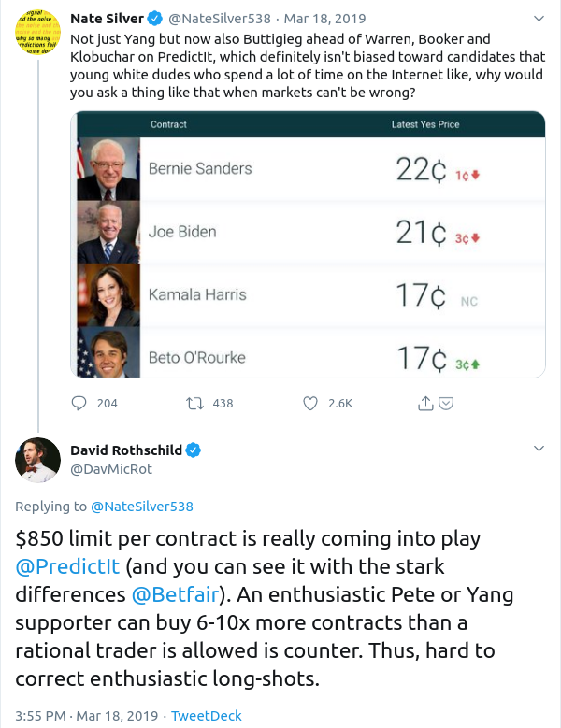The width and height of the screenshot is (561, 728).
Task: Click the retweet icon showing 438
Action: pos(194,404)
